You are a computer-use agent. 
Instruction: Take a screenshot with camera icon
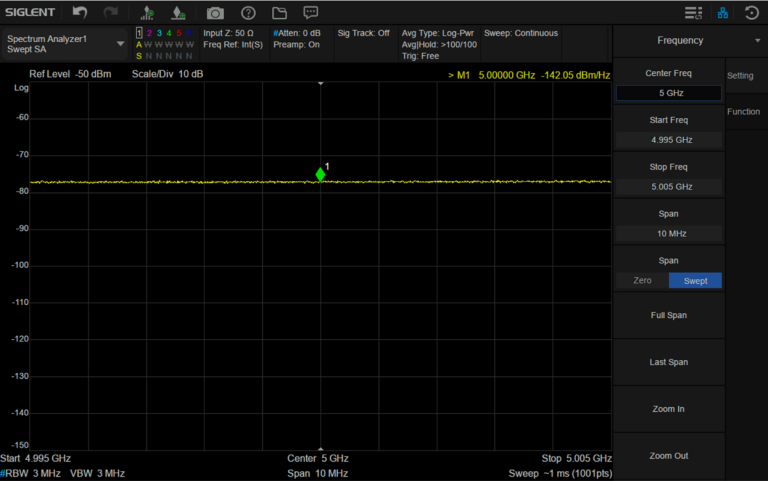tap(215, 13)
